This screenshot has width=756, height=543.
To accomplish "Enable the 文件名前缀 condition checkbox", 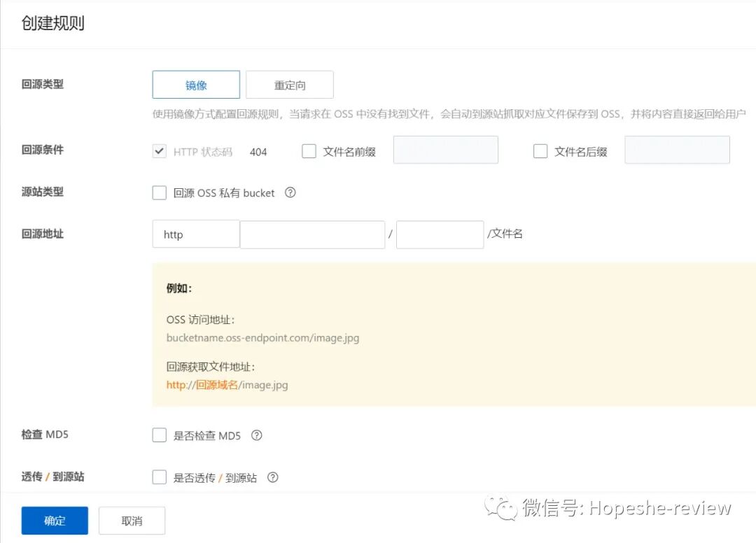I will click(309, 150).
